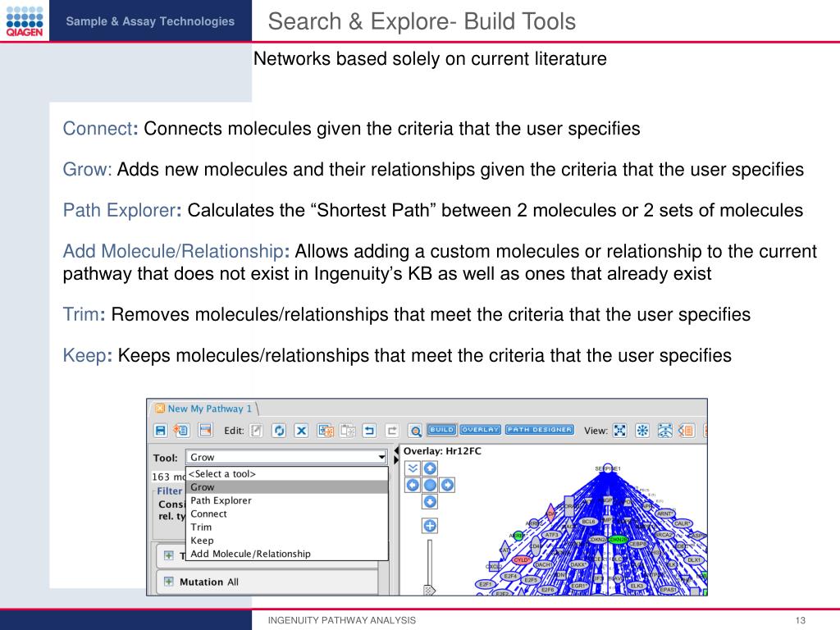The width and height of the screenshot is (840, 630).
Task: Click the blue X delete icon
Action: [x=302, y=430]
